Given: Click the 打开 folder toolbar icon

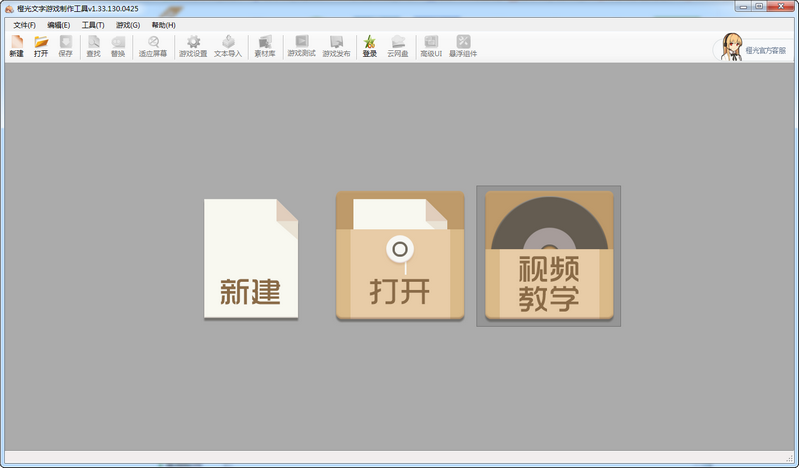Looking at the screenshot, I should (41, 46).
